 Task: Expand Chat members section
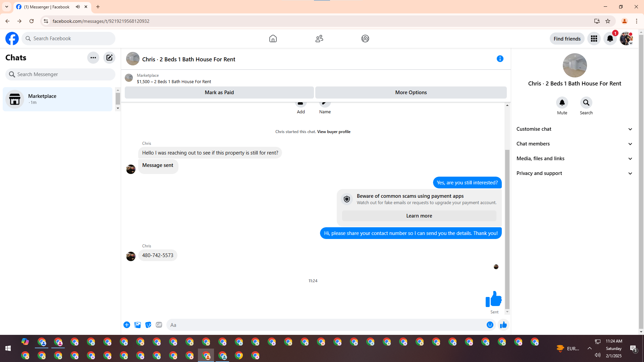(x=574, y=144)
